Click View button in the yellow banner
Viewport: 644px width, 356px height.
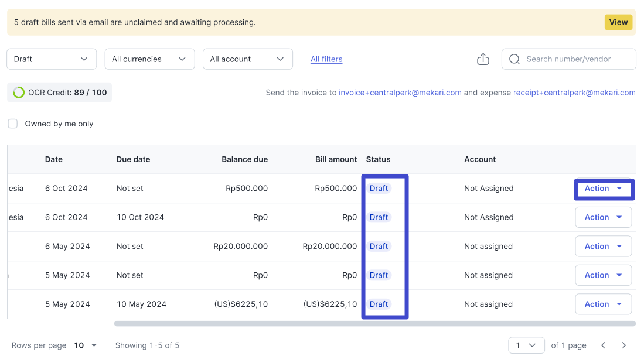618,22
